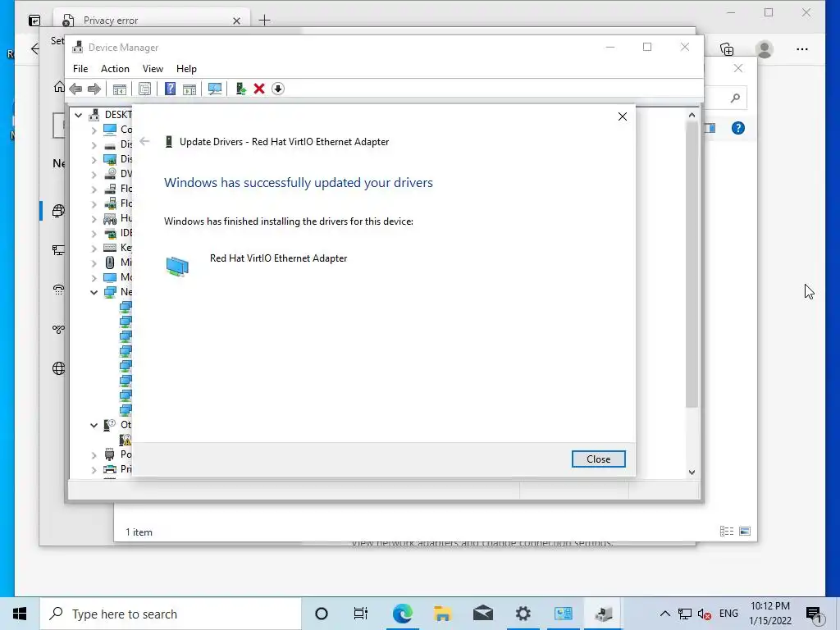Click the network adapter icon in Update Drivers dialog
This screenshot has height=630, width=840.
(x=177, y=267)
